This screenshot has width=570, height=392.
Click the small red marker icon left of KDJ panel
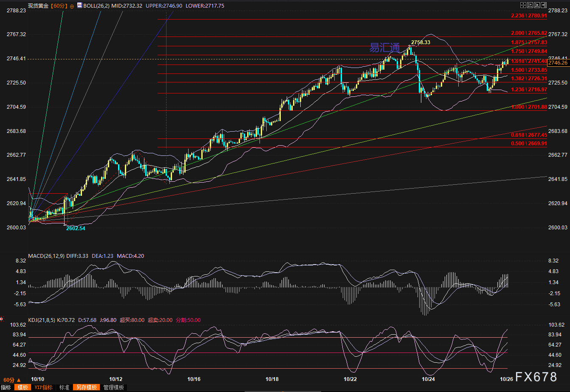pyautogui.click(x=2, y=319)
